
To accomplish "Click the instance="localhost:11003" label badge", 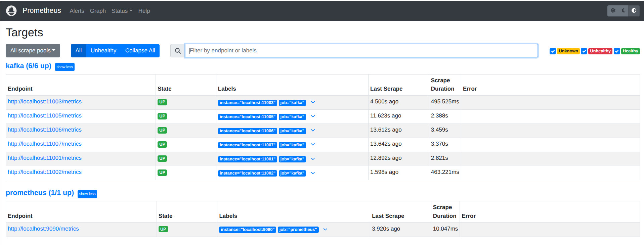I will click(248, 103).
